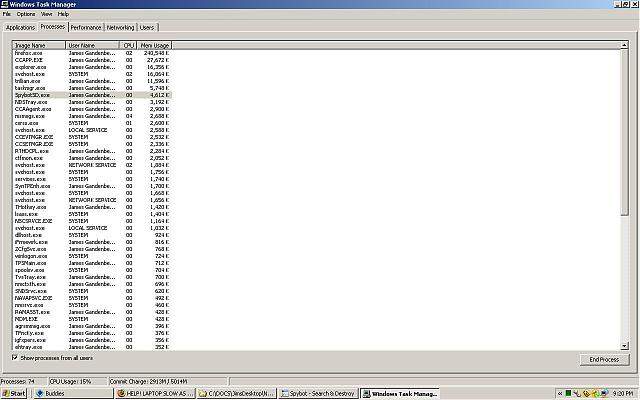Viewport: 640px width, 400px height.
Task: Select the SNDSrvc.exe process row
Action: point(92,291)
